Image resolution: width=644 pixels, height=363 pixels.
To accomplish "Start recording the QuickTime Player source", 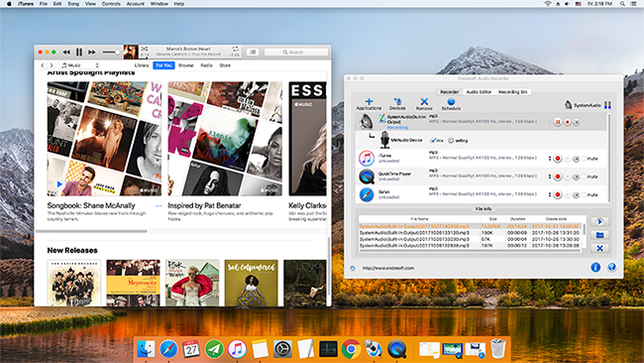I will (x=558, y=177).
